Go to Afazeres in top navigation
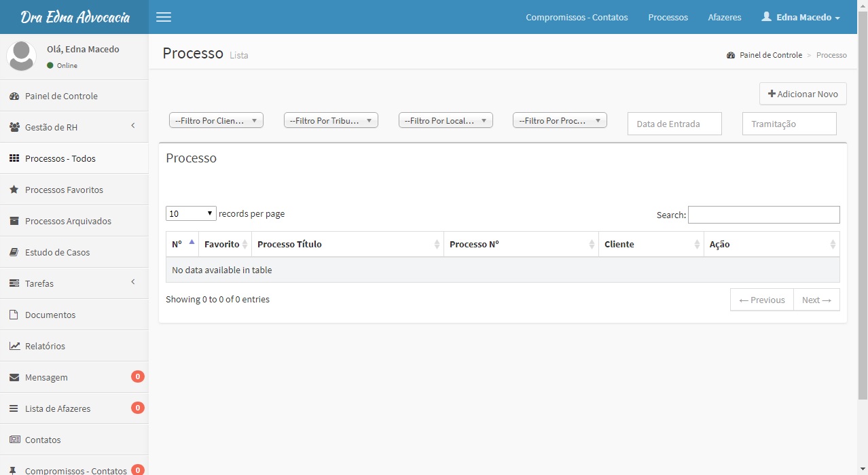Screen dimensions: 868x475 pos(724,17)
